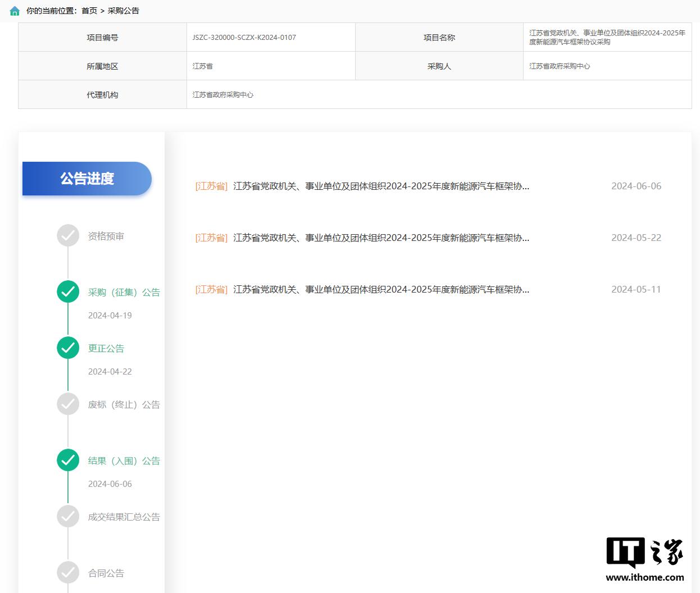Click the green home icon in the breadcrumb

14,10
